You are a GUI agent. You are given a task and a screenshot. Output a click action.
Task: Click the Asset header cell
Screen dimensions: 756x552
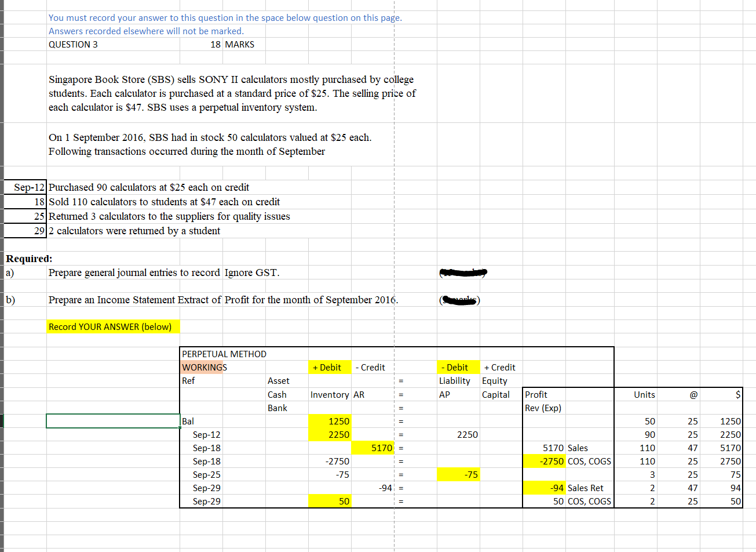click(x=279, y=381)
